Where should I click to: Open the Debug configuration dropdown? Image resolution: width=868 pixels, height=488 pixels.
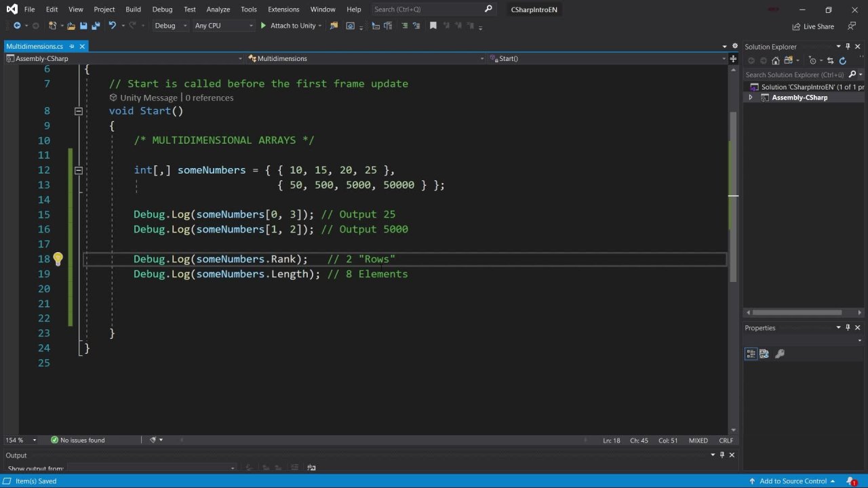tap(170, 26)
